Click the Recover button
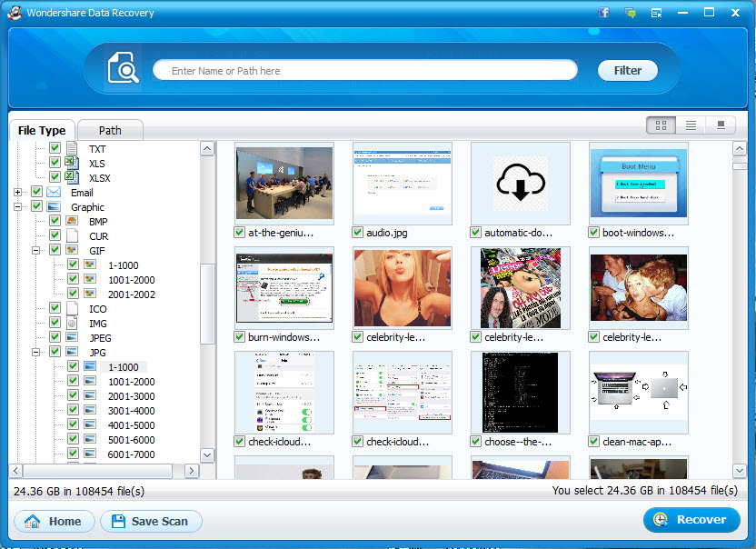This screenshot has width=756, height=549. pos(691,520)
